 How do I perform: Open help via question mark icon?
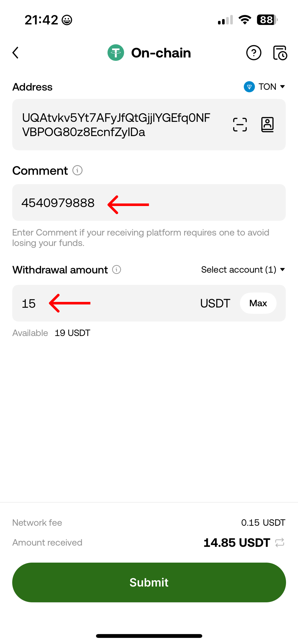253,53
